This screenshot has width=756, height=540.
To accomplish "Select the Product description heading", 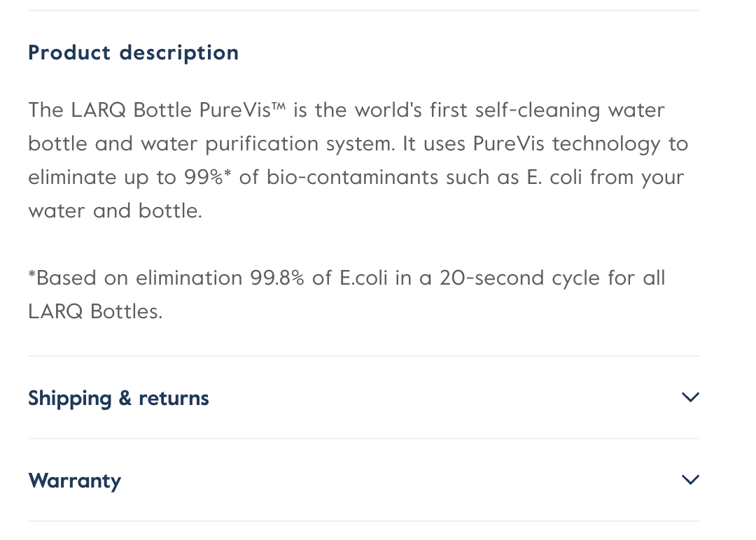I will tap(134, 52).
